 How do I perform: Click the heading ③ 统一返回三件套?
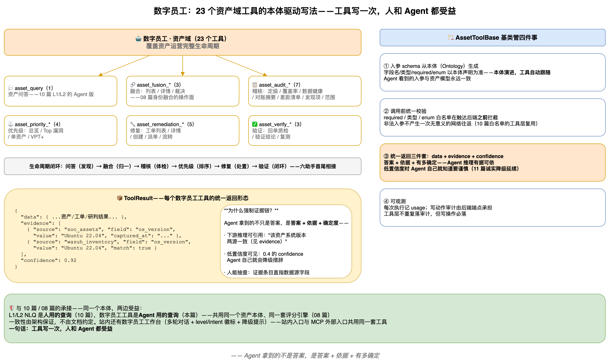click(x=443, y=156)
